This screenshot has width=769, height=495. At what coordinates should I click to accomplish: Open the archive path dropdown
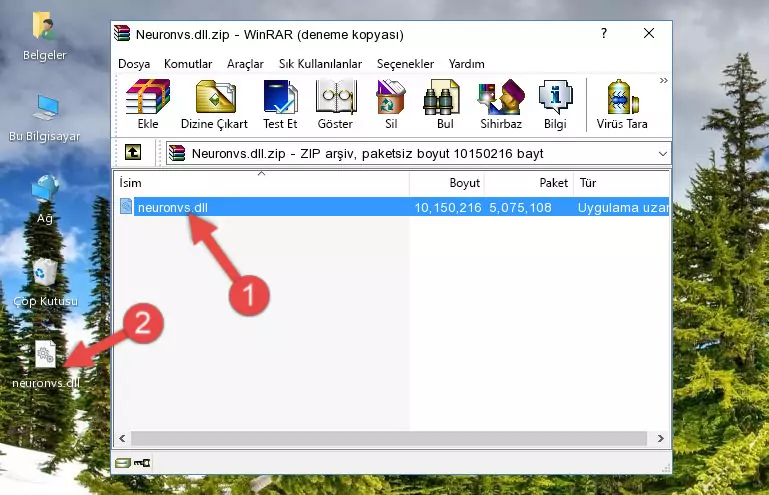(663, 154)
